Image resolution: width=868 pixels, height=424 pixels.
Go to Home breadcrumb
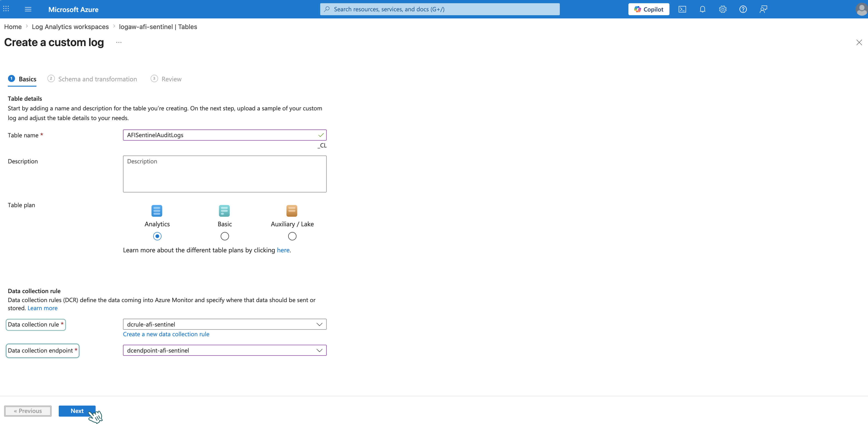13,27
